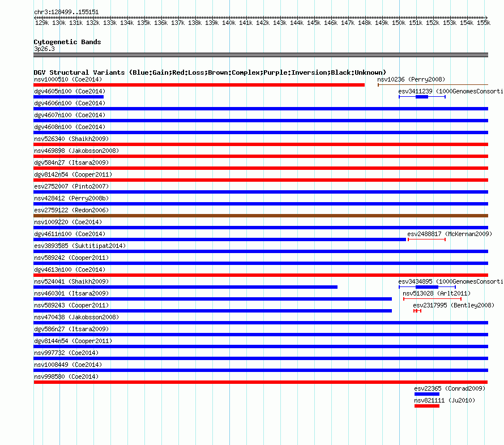Click the Cytogenetic Bands track title

coord(67,42)
